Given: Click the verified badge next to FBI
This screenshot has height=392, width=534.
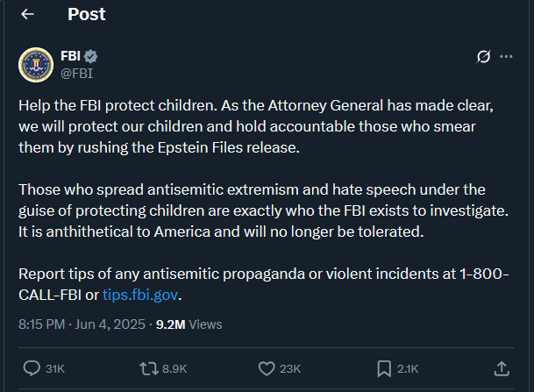Looking at the screenshot, I should pos(91,57).
